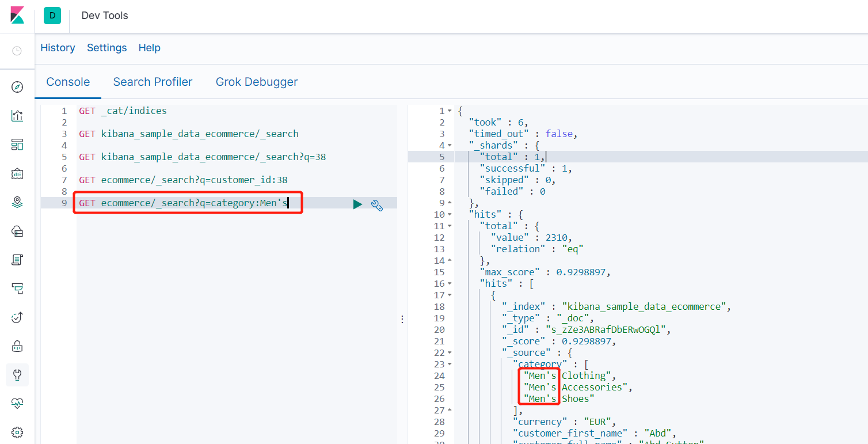Open the Help link
The image size is (868, 444).
[149, 48]
